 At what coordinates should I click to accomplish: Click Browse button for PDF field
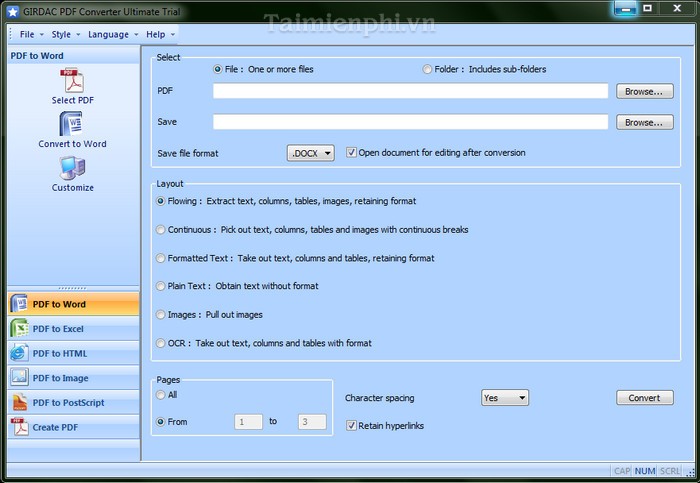pyautogui.click(x=645, y=92)
